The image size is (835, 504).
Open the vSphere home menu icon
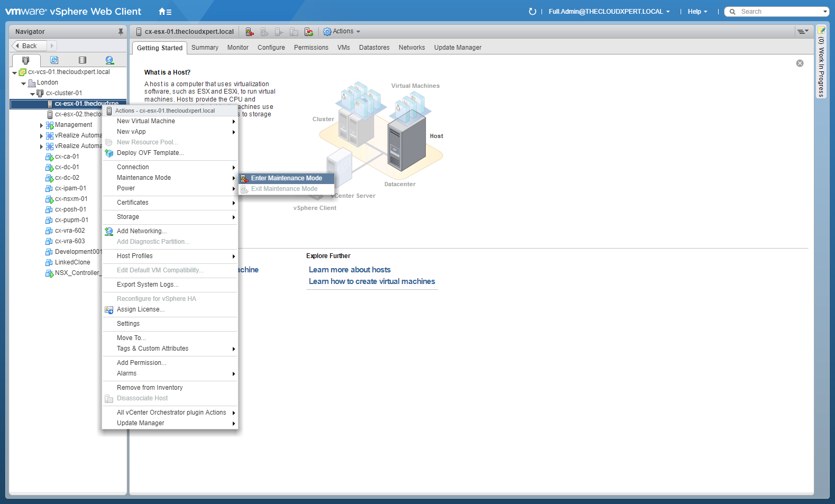coord(164,12)
